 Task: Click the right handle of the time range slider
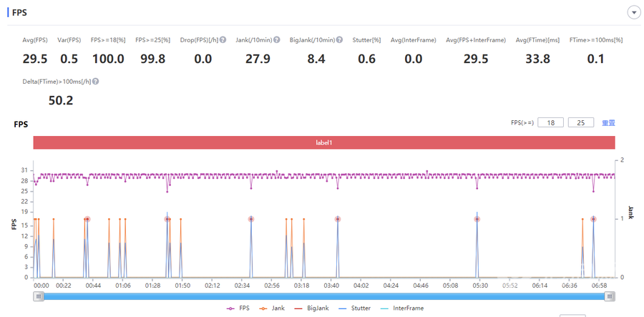[609, 296]
